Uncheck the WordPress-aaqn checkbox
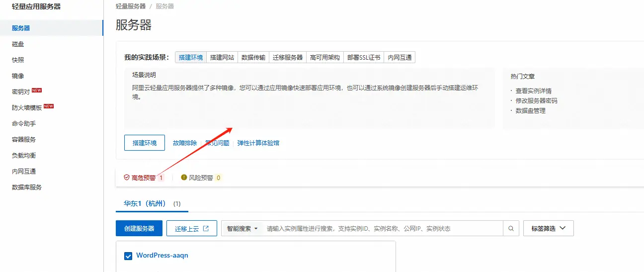 [128, 256]
